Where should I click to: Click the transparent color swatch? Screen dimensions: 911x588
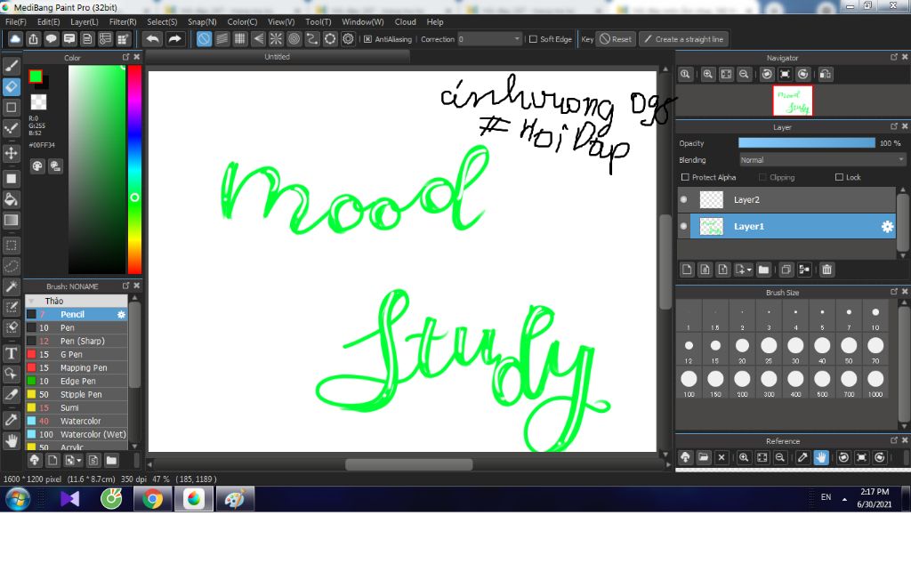(38, 101)
